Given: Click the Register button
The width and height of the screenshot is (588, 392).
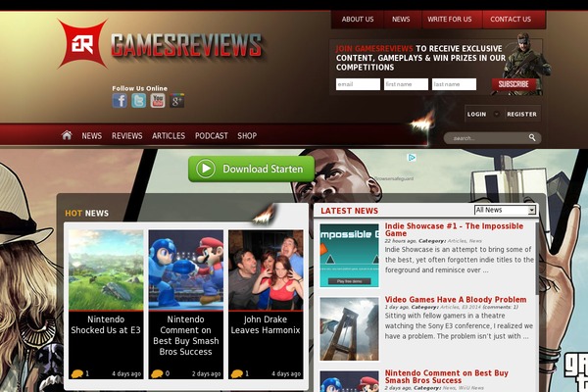Looking at the screenshot, I should pos(521,114).
